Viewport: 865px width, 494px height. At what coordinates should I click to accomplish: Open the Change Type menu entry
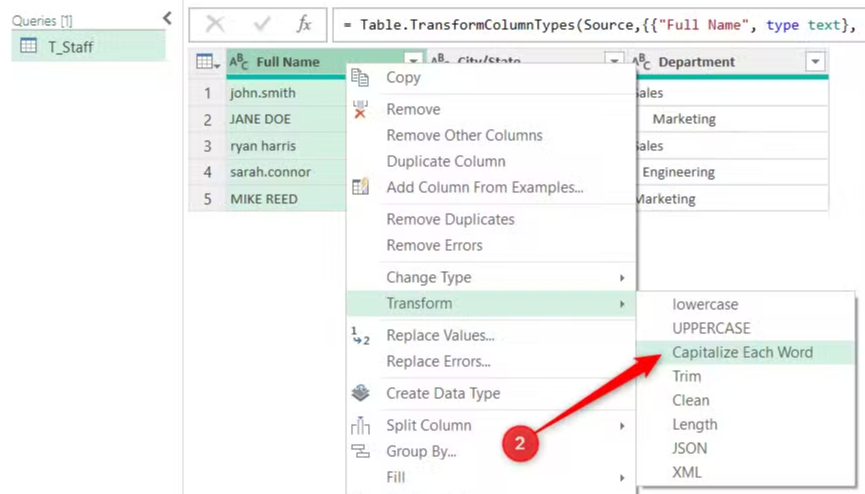coord(491,278)
